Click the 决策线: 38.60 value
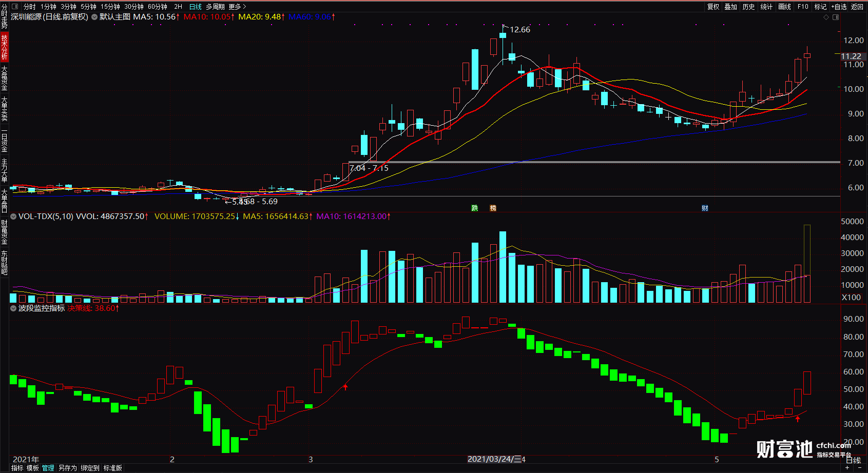 93,308
